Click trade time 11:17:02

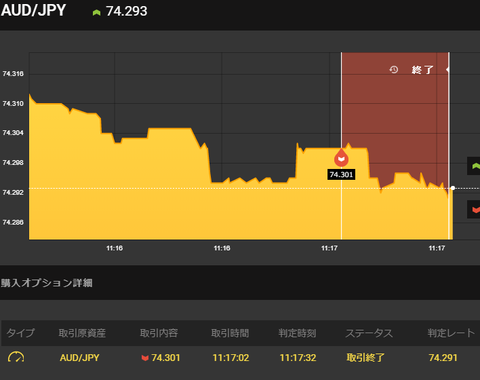click(x=231, y=358)
